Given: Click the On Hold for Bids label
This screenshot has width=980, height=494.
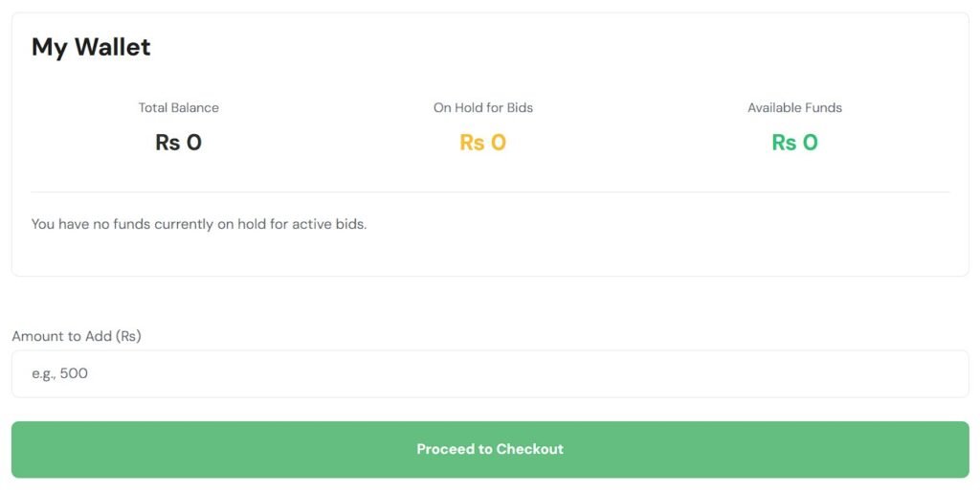Looking at the screenshot, I should (483, 107).
